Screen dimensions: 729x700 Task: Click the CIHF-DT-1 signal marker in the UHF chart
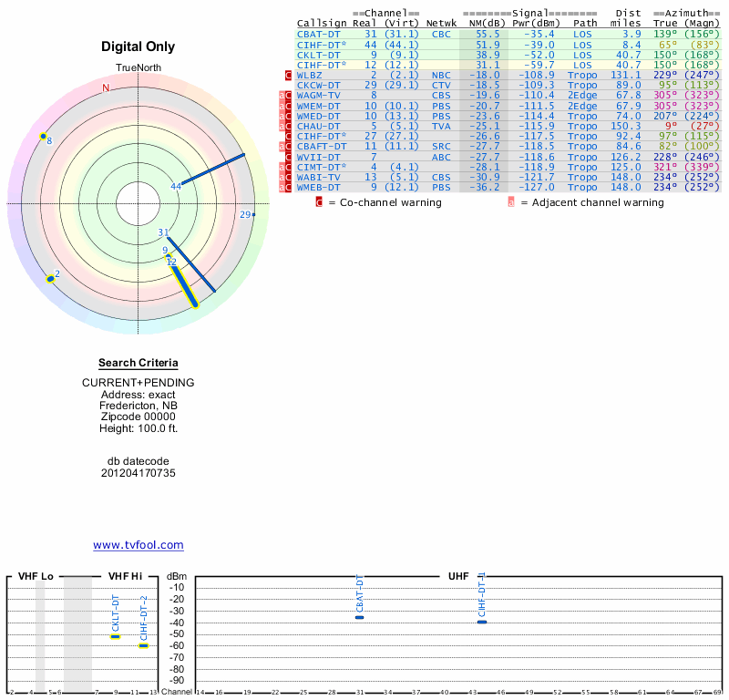pyautogui.click(x=482, y=621)
